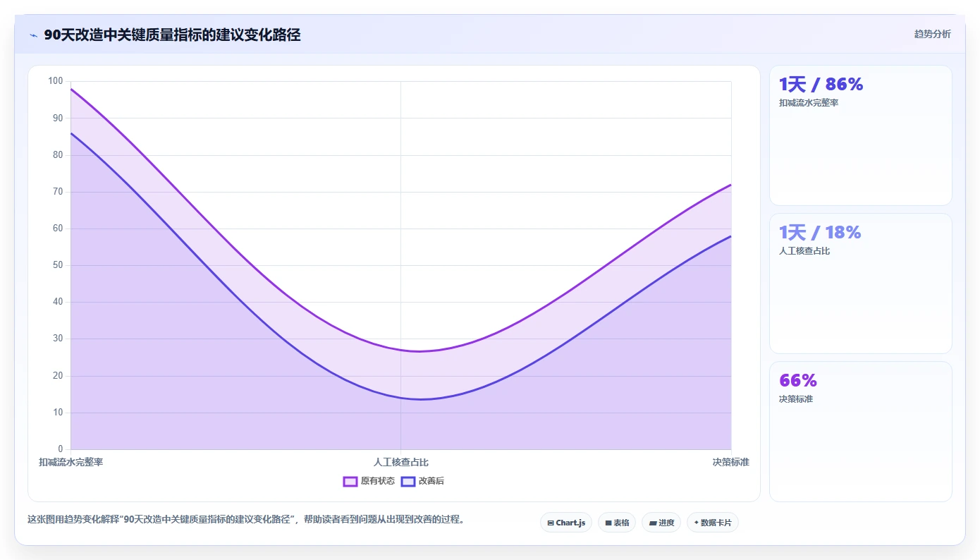
Task: Click the chart title 90天改造中关键质量指标的建议变化路径
Action: [x=172, y=35]
